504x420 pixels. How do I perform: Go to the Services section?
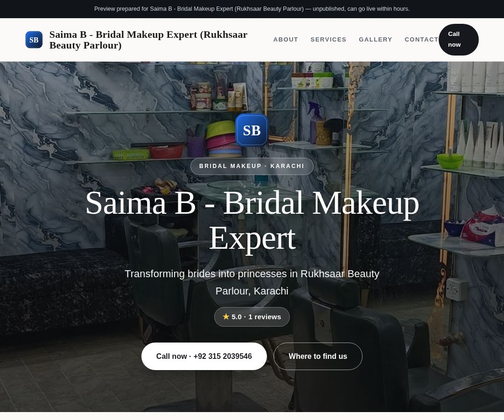[329, 40]
